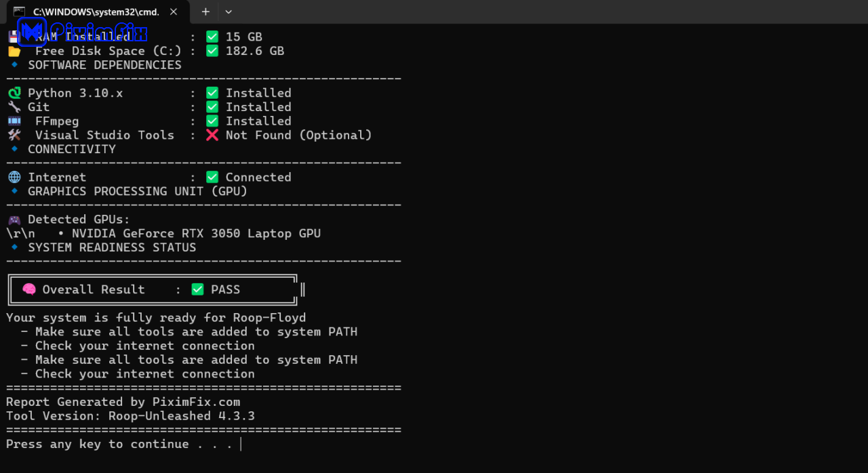Image resolution: width=868 pixels, height=473 pixels.
Task: Click the green checkmark next to Python Installed
Action: pos(212,93)
